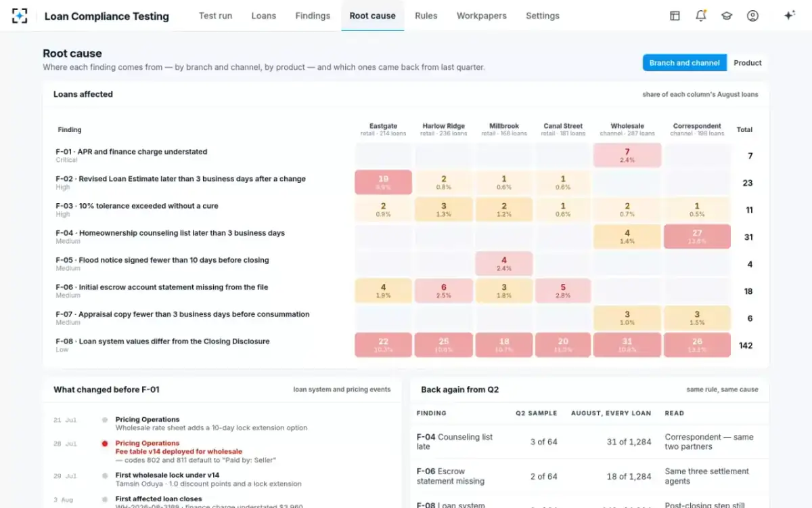Screen dimensions: 812x508
Task: Open notifications bell icon
Action: pos(701,16)
